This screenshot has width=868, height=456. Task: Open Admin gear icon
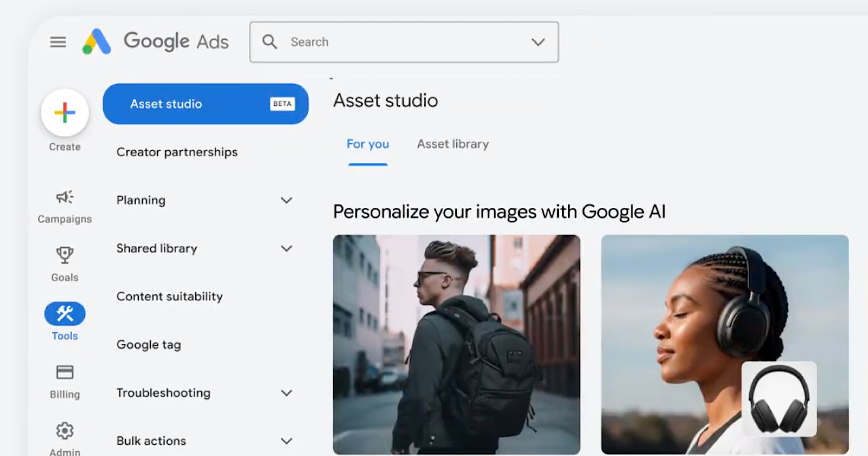pos(65,431)
